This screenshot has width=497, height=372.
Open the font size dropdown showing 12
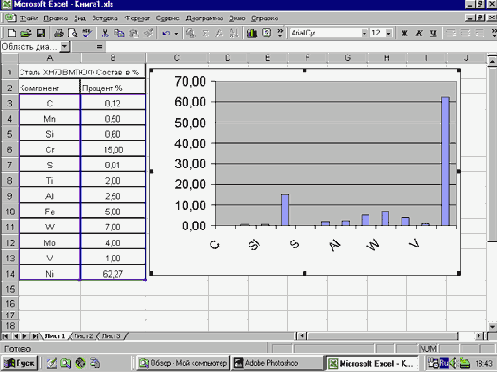coord(388,33)
